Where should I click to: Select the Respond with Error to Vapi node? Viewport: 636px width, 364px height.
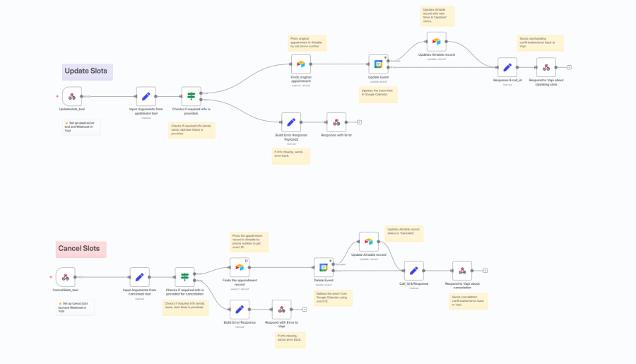tap(281, 310)
